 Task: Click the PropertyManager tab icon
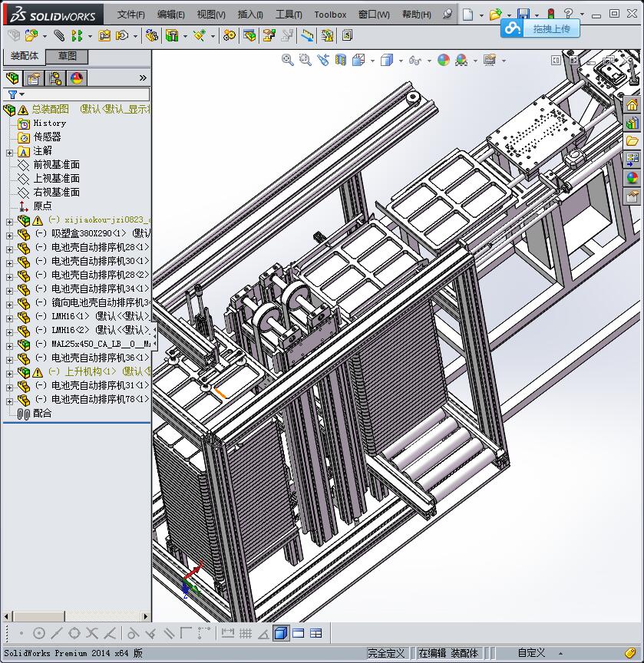coord(34,78)
